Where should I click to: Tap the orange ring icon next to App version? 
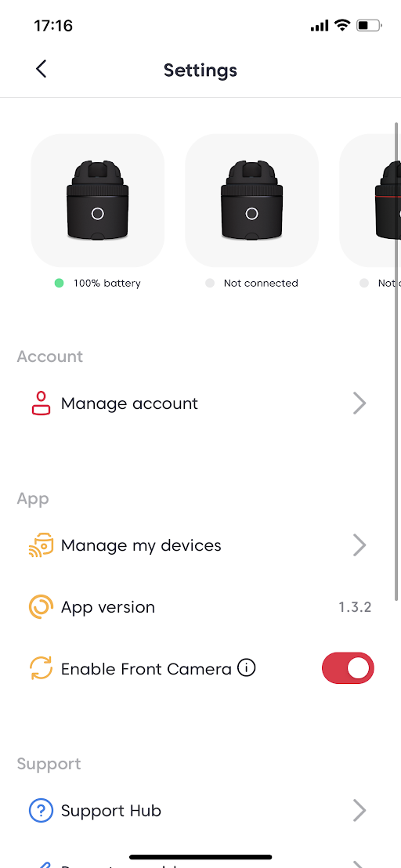pos(41,607)
